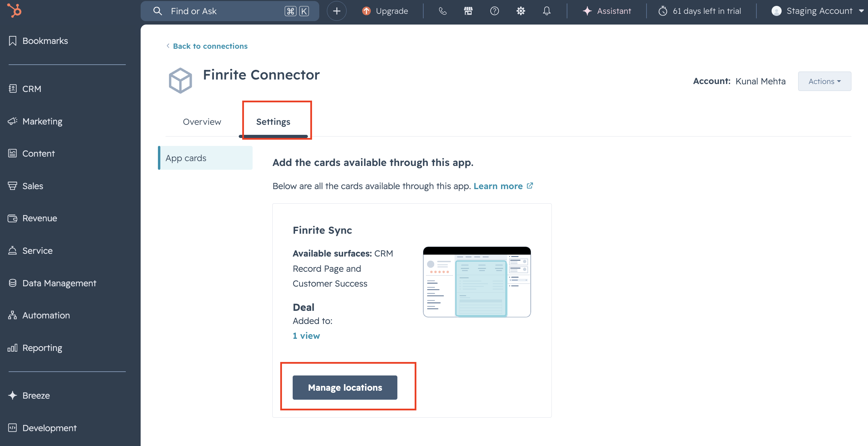Open the help question mark icon
The image size is (868, 446).
coord(494,11)
